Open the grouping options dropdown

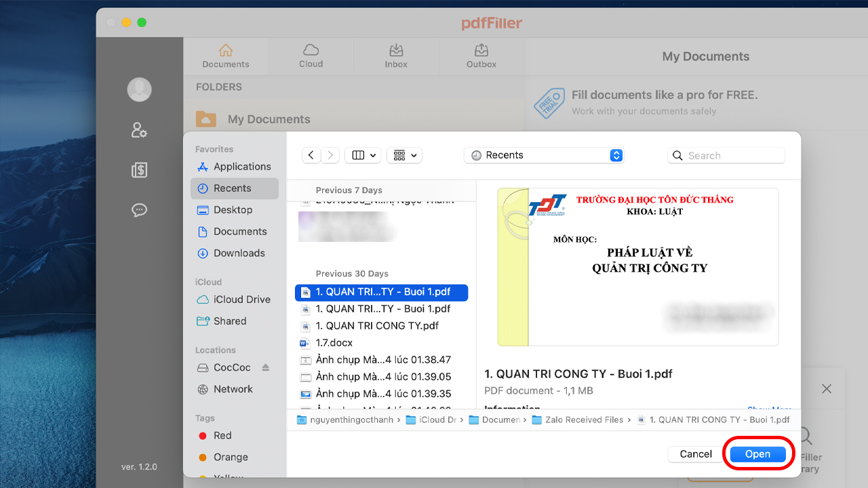(404, 155)
